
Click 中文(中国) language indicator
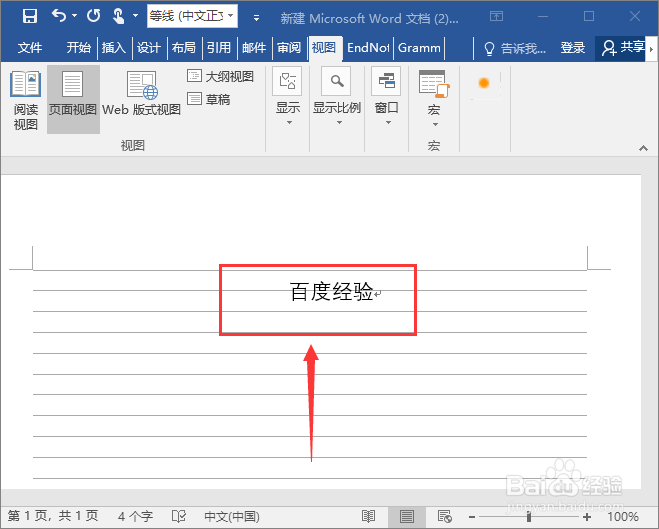232,516
